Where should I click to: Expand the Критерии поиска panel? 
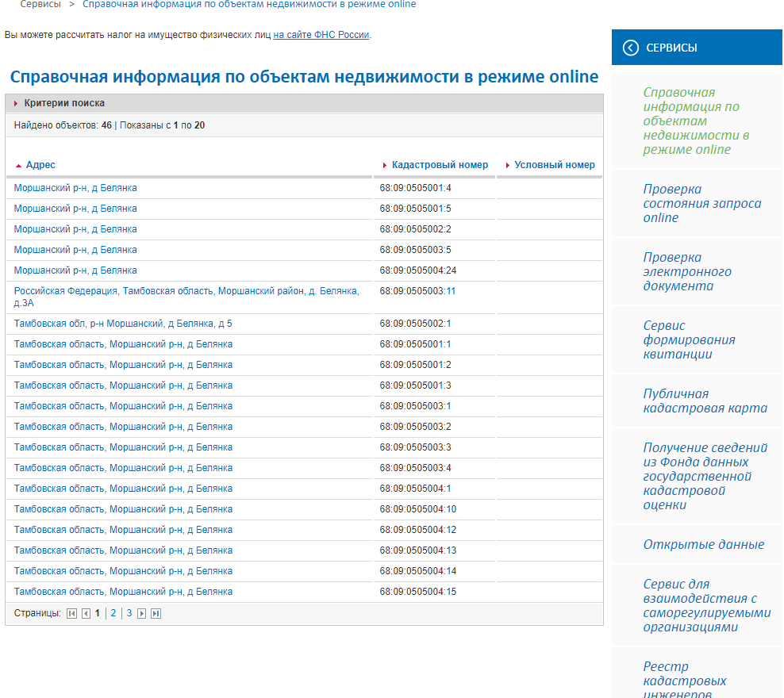(x=64, y=103)
